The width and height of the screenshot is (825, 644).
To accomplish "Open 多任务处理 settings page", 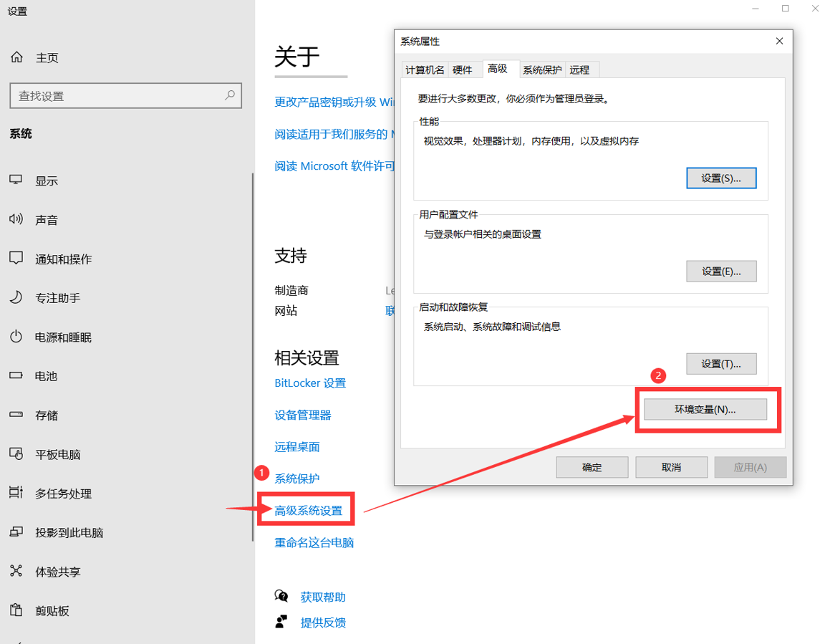I will click(x=64, y=494).
